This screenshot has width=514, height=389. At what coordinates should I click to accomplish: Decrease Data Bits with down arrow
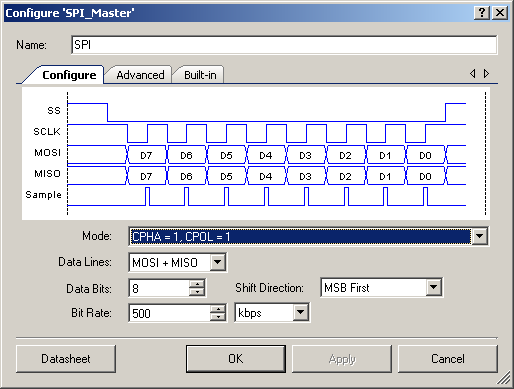click(x=197, y=292)
